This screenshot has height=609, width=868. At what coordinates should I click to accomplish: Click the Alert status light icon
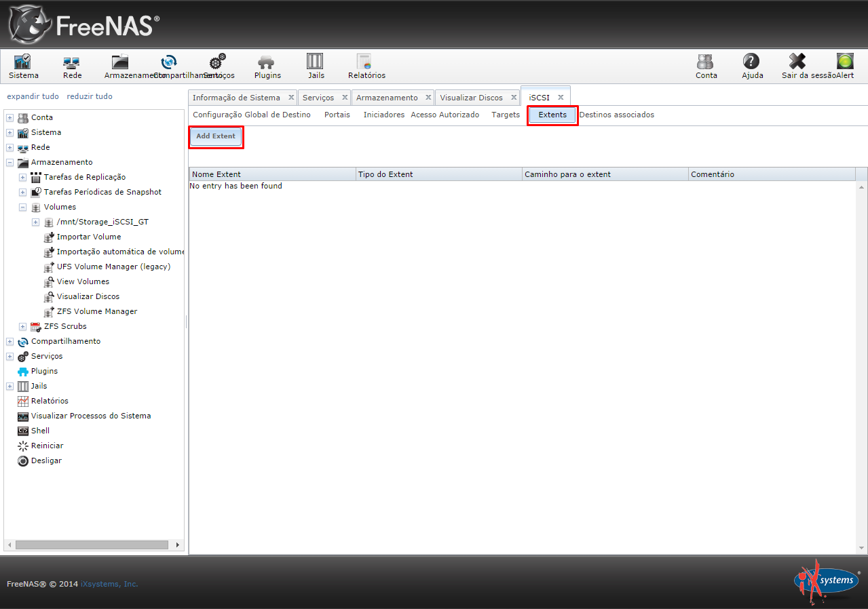(845, 62)
